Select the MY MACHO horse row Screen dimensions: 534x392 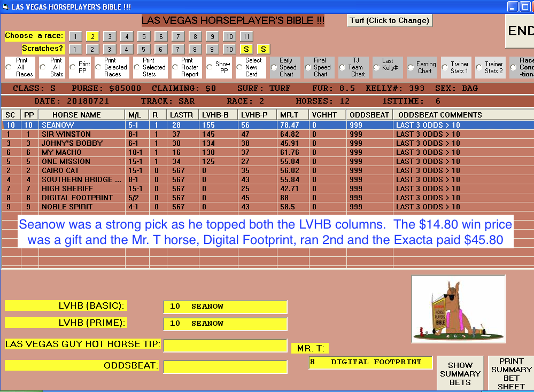tap(268, 152)
